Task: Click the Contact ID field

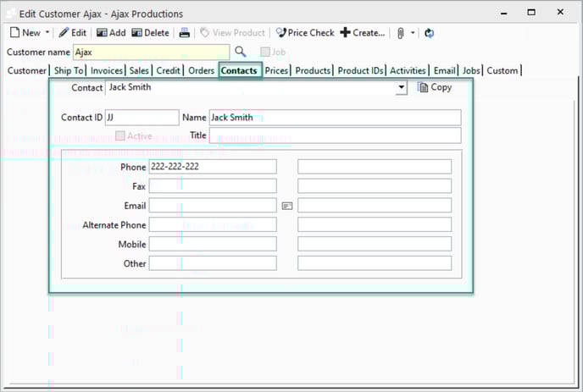Action: tap(142, 118)
